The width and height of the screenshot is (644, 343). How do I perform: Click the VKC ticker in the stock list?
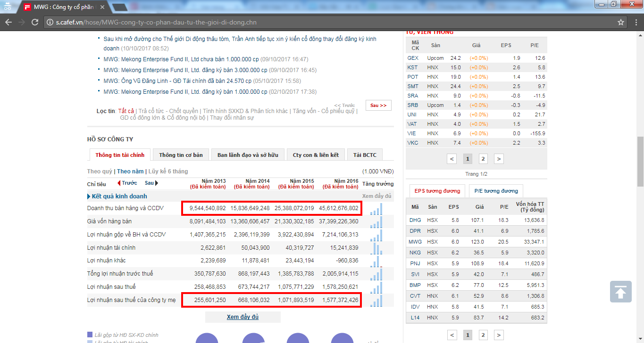coord(412,143)
